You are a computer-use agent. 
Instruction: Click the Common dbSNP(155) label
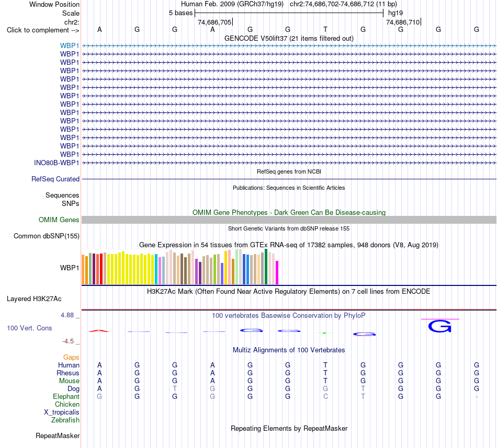(x=46, y=236)
